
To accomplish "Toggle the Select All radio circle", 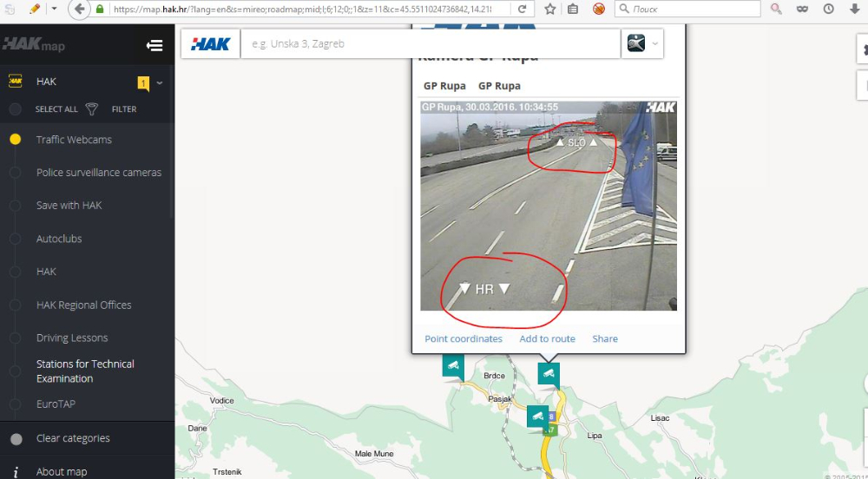I will pyautogui.click(x=16, y=109).
